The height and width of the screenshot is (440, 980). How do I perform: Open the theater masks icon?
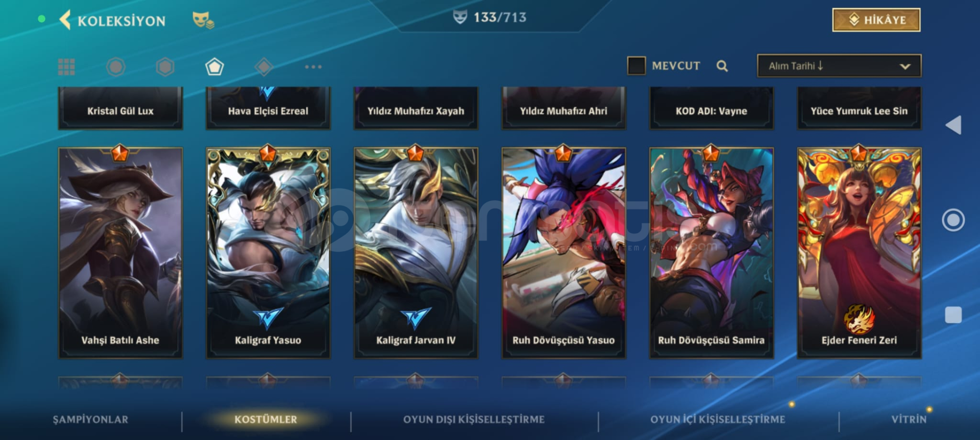point(203,20)
